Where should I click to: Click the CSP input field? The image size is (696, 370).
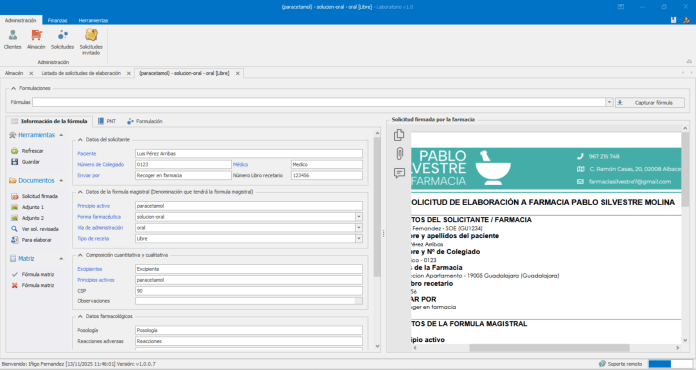click(249, 291)
